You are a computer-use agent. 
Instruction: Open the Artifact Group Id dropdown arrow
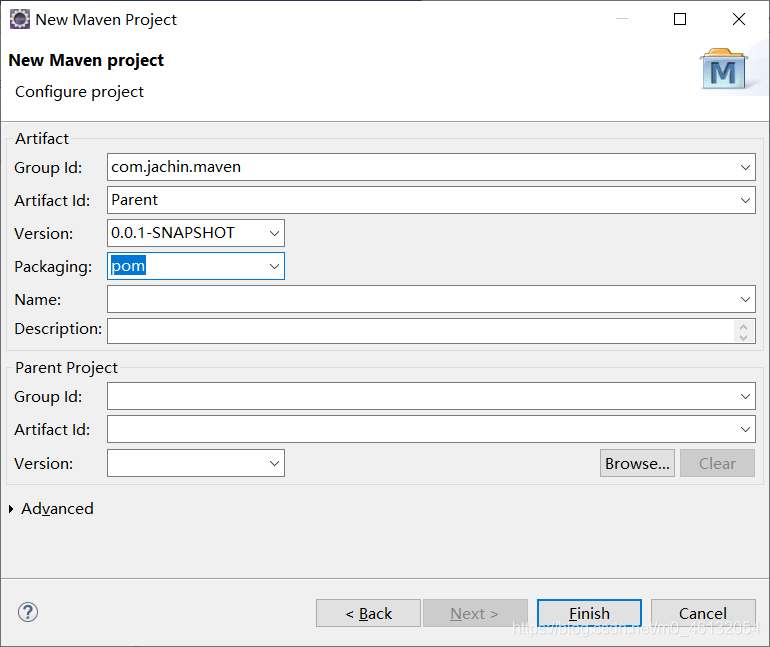click(746, 167)
